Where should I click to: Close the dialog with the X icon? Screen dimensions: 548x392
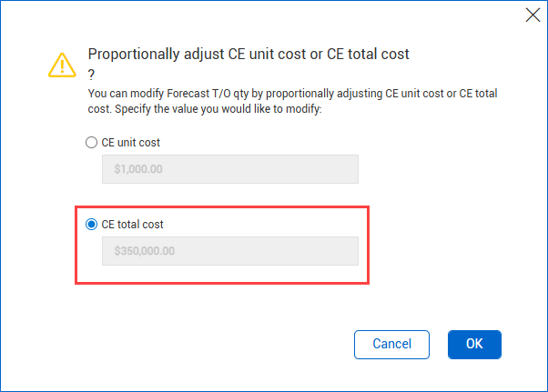tap(533, 15)
